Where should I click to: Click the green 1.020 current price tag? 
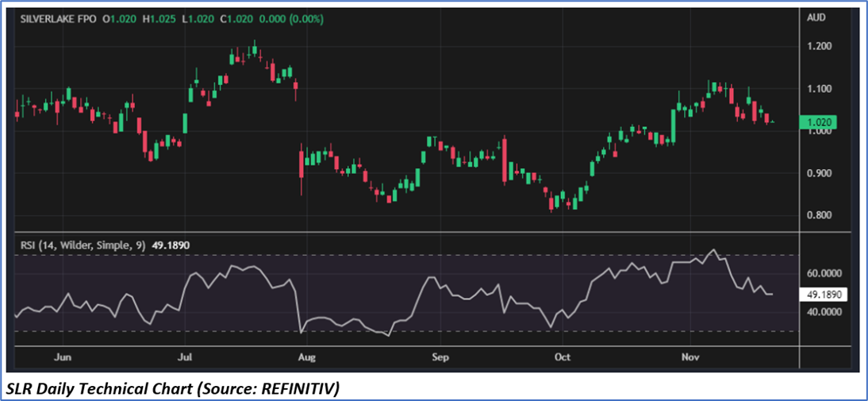[x=818, y=122]
